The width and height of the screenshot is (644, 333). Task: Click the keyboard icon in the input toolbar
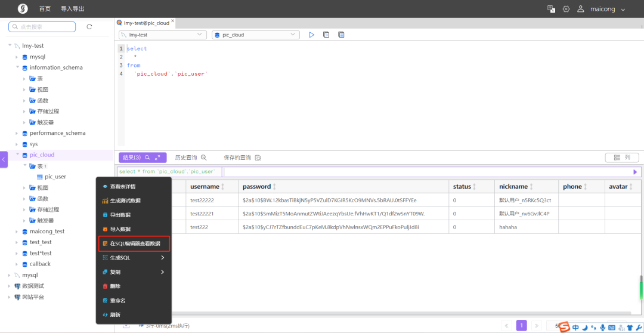pos(612,328)
